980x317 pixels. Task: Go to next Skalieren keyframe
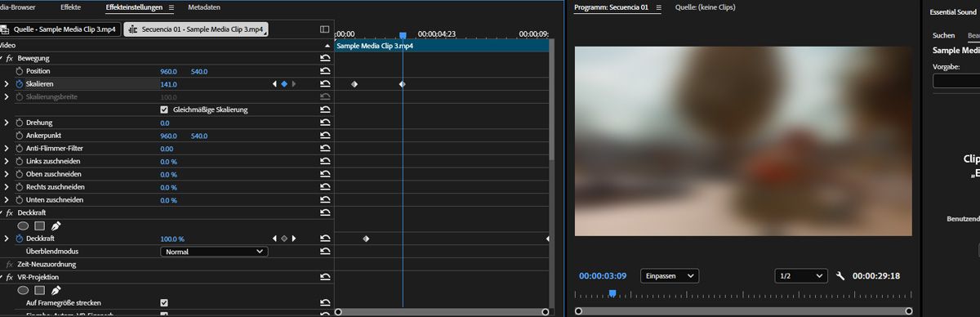pos(294,84)
